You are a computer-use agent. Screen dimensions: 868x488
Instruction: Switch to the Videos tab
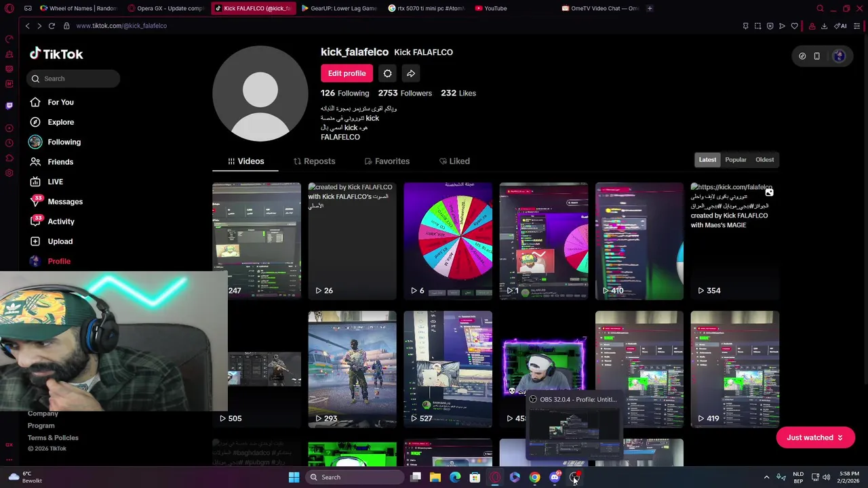245,161
